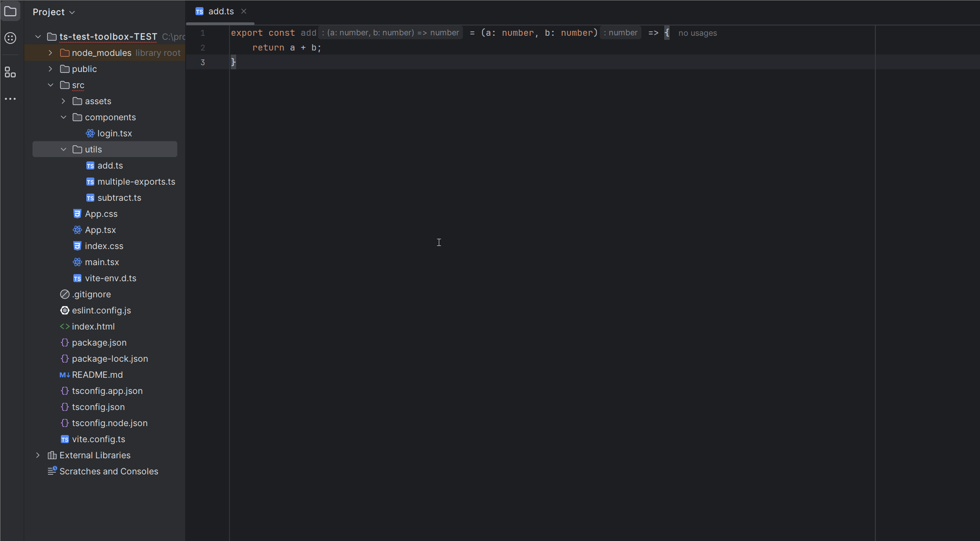Expand the public folder

(51, 69)
